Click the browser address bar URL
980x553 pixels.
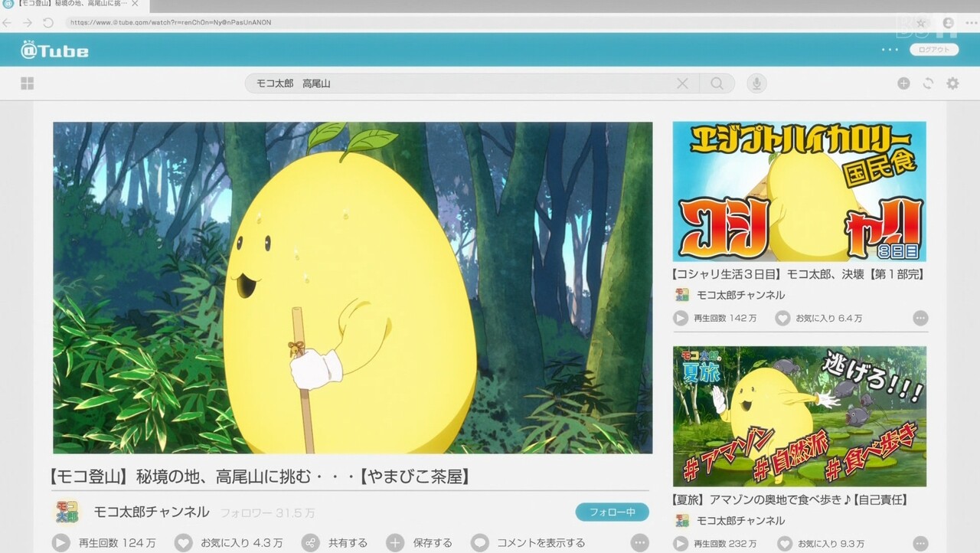[171, 22]
